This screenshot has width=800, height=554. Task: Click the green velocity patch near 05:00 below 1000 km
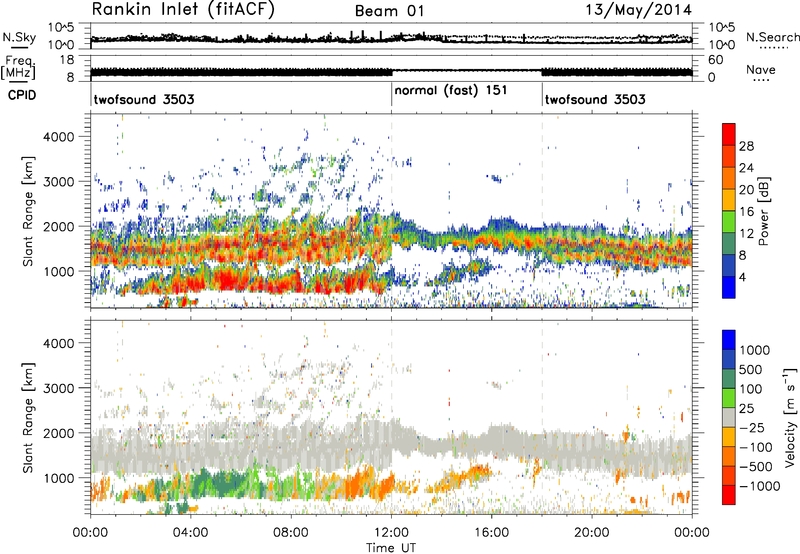[x=220, y=483]
